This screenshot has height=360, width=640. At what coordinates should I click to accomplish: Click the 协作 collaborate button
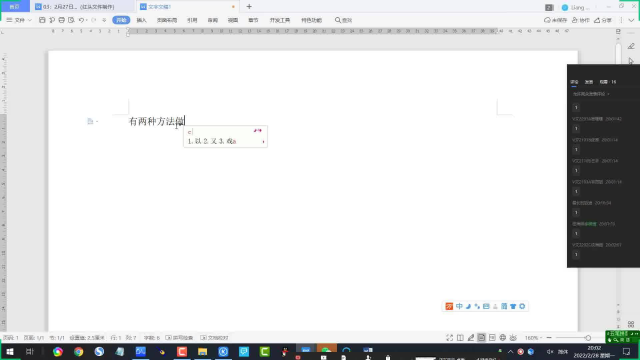(x=581, y=20)
